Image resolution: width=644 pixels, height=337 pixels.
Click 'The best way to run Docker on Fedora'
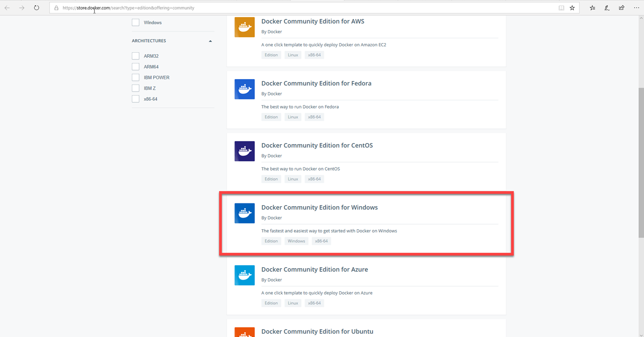pos(300,107)
